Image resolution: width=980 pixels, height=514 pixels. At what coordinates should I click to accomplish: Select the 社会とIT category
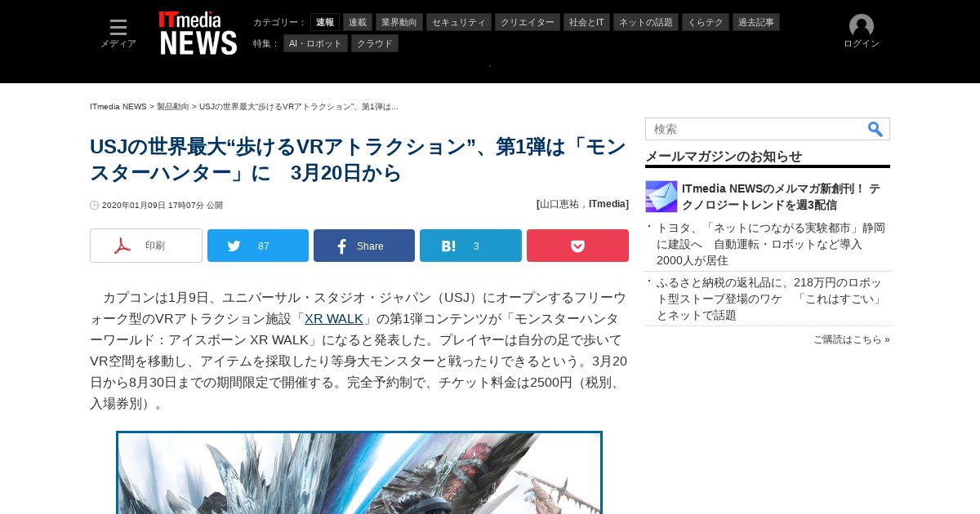point(586,22)
